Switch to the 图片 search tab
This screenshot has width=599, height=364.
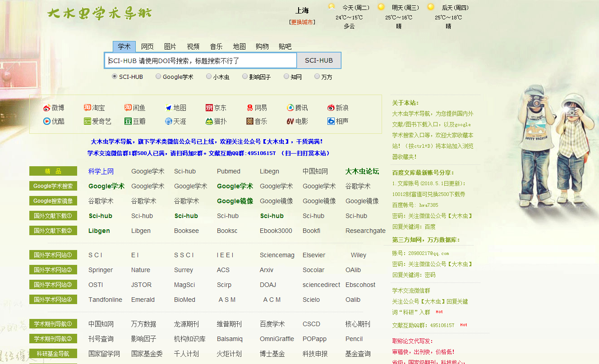[170, 46]
